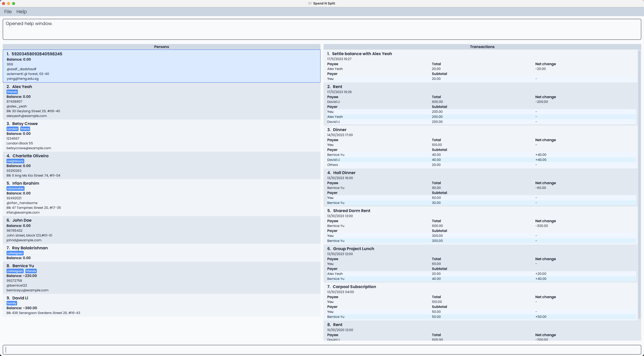Screen dimensions: 644x356
Task: Open the File menu
Action: tap(8, 11)
